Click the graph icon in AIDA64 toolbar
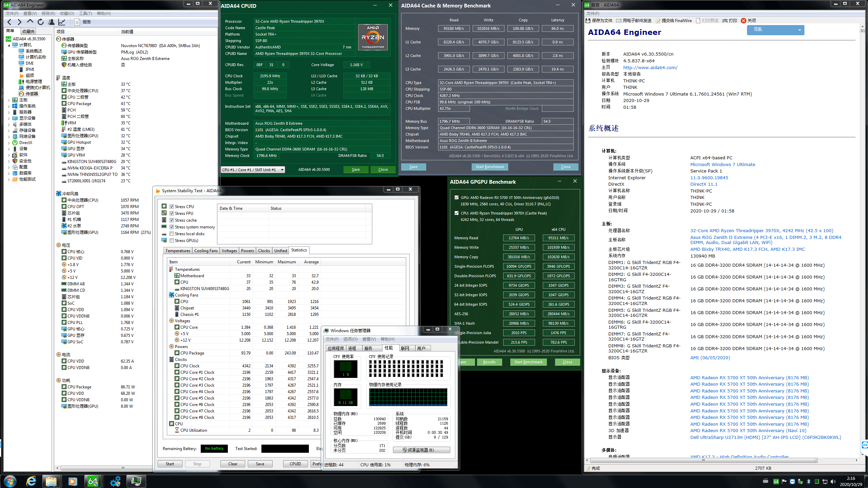The width and height of the screenshot is (868, 488). [x=62, y=22]
